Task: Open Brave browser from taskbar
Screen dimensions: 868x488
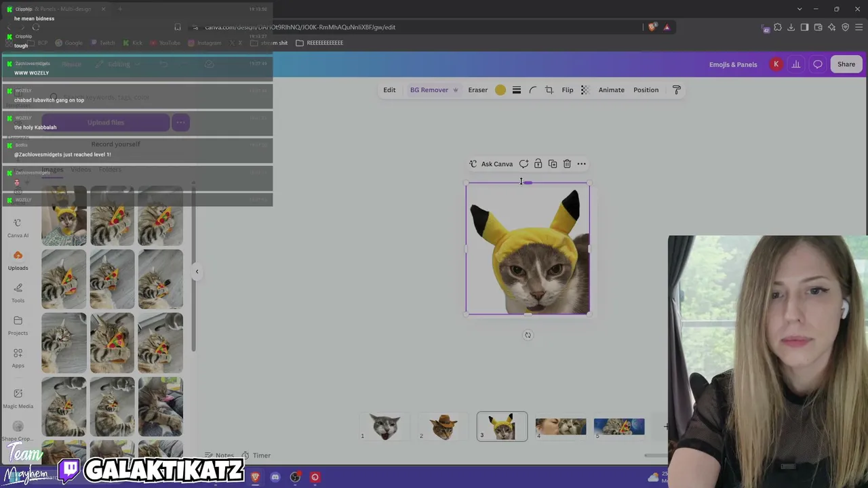Action: pos(256,477)
